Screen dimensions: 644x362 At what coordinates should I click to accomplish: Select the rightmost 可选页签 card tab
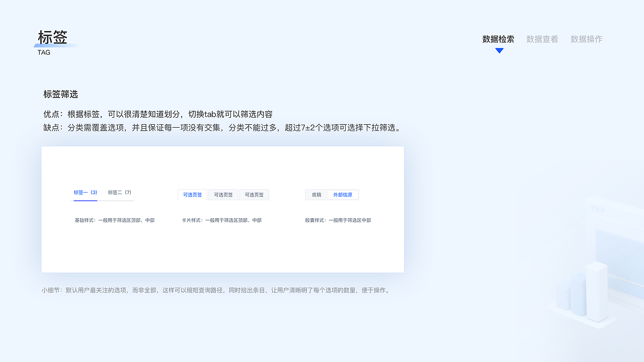click(x=254, y=195)
